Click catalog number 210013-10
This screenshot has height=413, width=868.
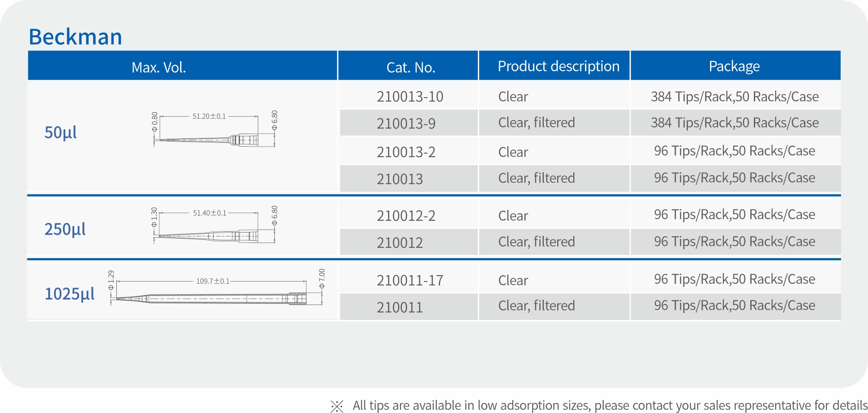[410, 97]
